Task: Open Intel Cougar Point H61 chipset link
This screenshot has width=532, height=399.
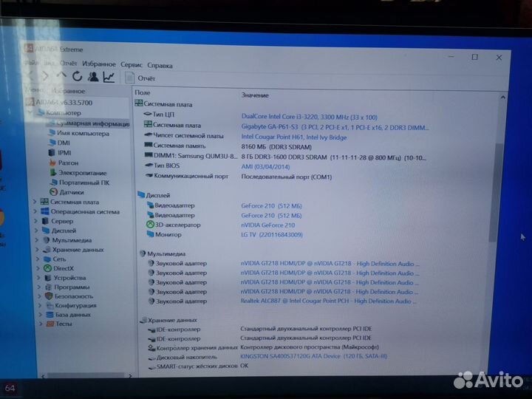Action: (x=294, y=137)
